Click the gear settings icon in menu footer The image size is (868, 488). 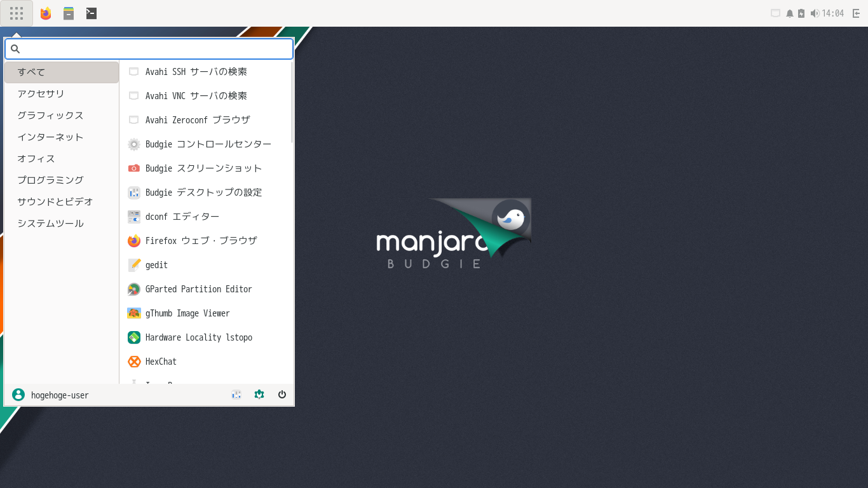coord(259,395)
